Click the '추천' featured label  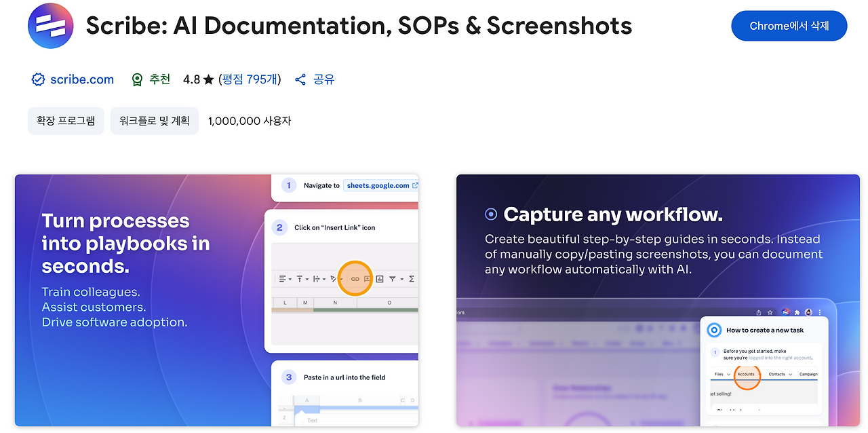pyautogui.click(x=160, y=79)
